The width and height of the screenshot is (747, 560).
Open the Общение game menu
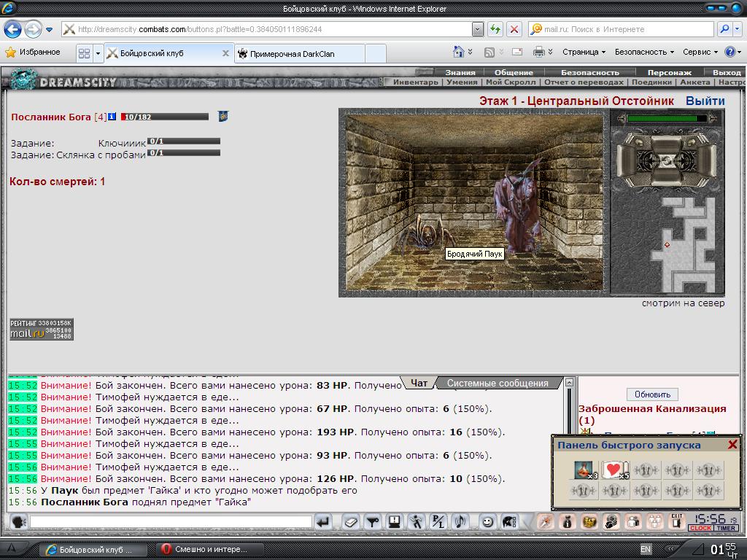pos(514,72)
